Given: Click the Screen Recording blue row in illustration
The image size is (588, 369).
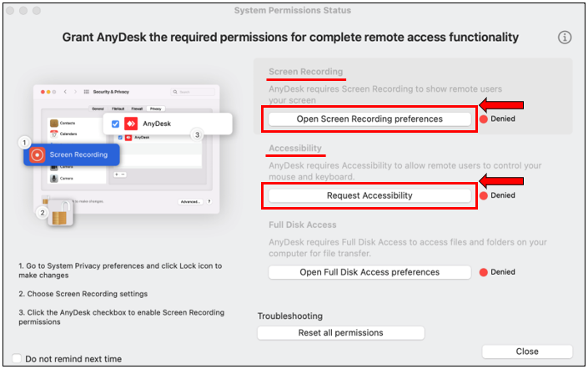Looking at the screenshot, I should [72, 154].
